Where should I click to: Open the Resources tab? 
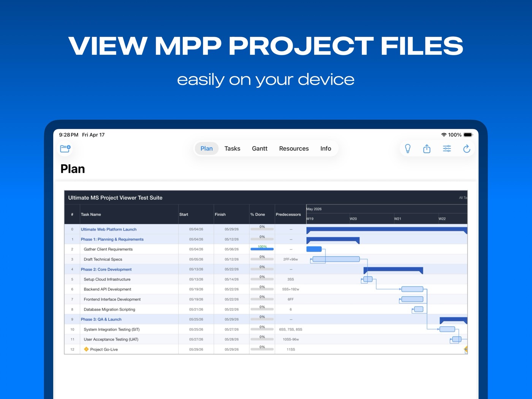(294, 149)
